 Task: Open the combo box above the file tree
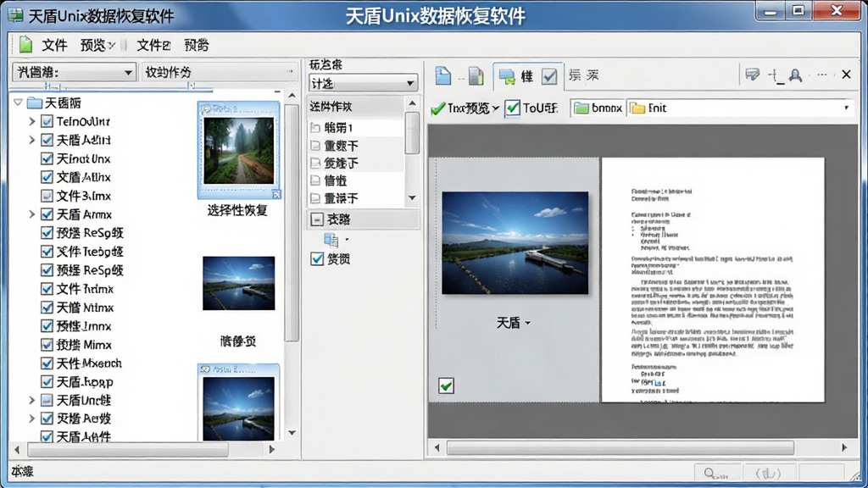tap(75, 72)
